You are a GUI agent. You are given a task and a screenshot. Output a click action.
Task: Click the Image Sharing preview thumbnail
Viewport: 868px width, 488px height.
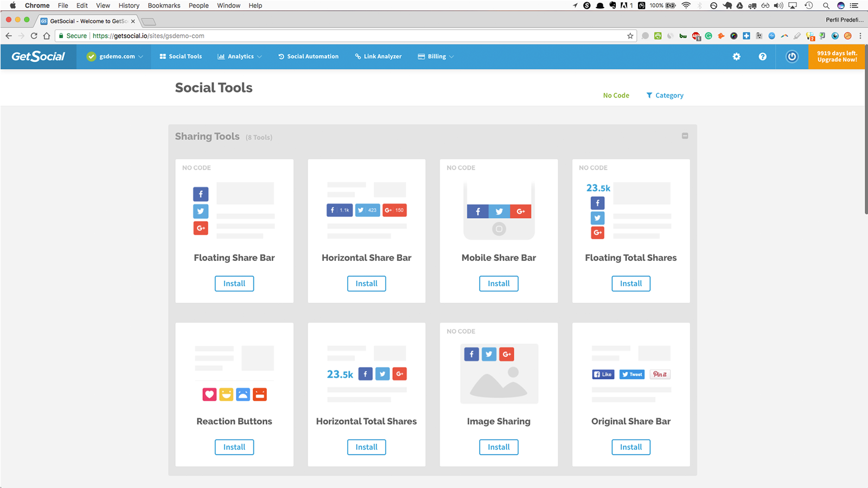[499, 374]
